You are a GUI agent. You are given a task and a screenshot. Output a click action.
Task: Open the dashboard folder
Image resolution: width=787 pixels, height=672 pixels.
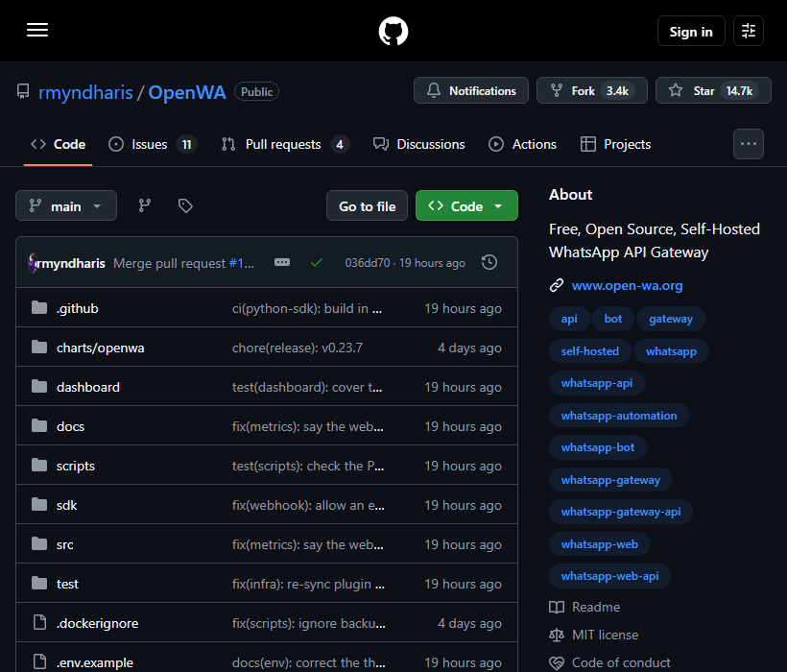[x=88, y=387]
